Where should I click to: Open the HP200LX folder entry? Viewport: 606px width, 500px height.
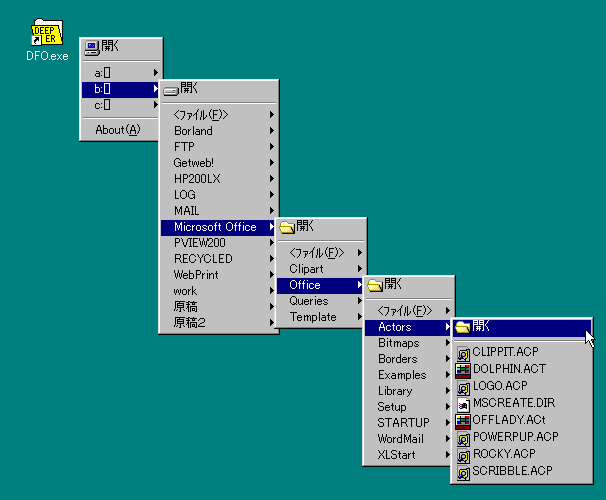click(x=219, y=179)
